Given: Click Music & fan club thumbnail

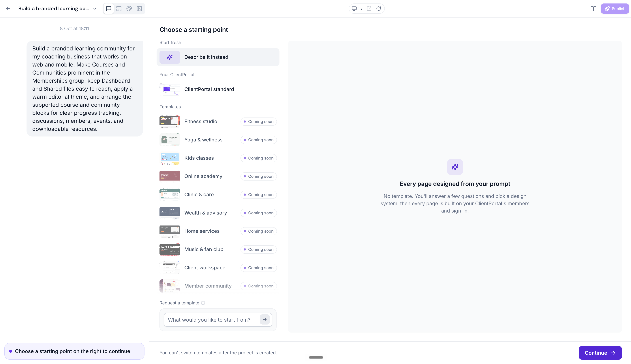Looking at the screenshot, I should point(170,249).
